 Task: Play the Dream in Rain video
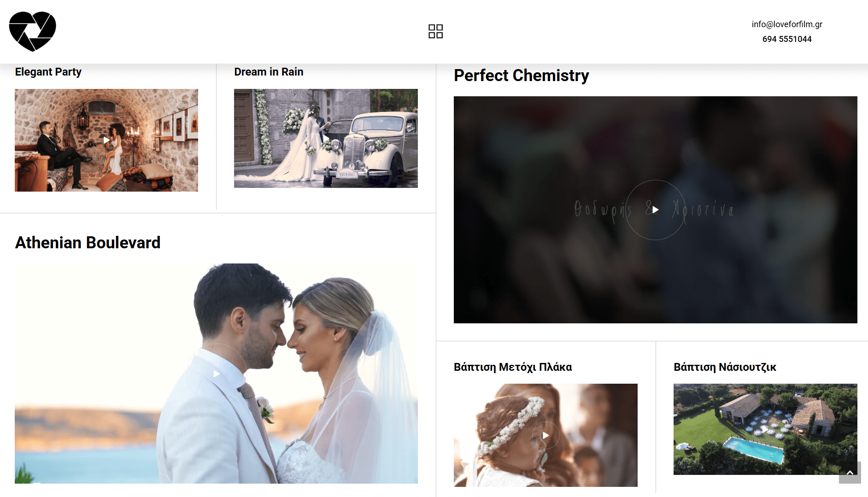(326, 138)
